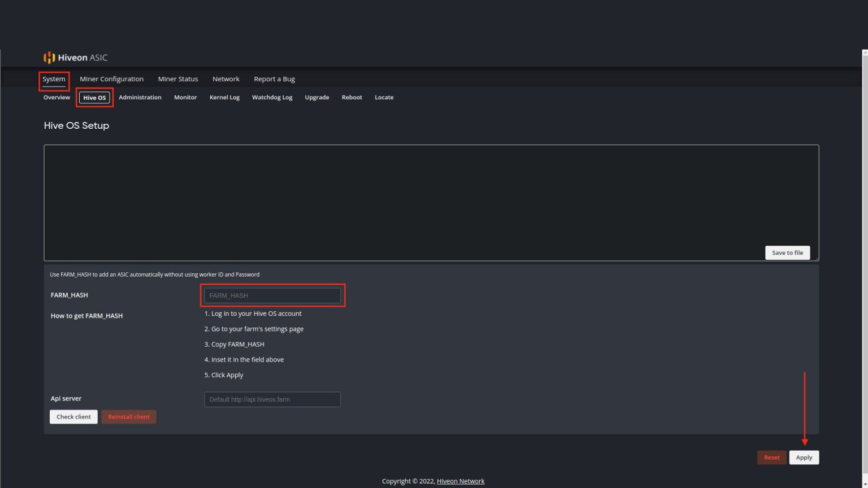Click the Api server input field
This screenshot has width=868, height=488.
pyautogui.click(x=272, y=399)
